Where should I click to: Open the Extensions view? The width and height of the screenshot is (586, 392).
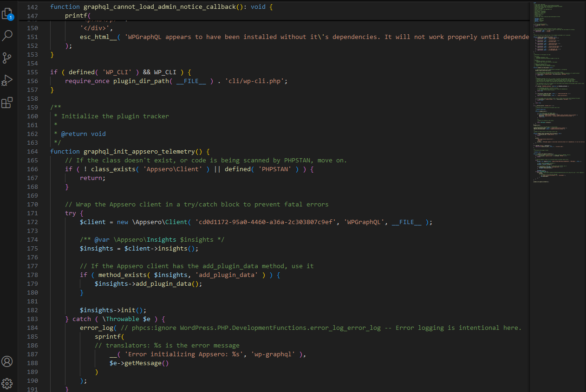coord(7,102)
